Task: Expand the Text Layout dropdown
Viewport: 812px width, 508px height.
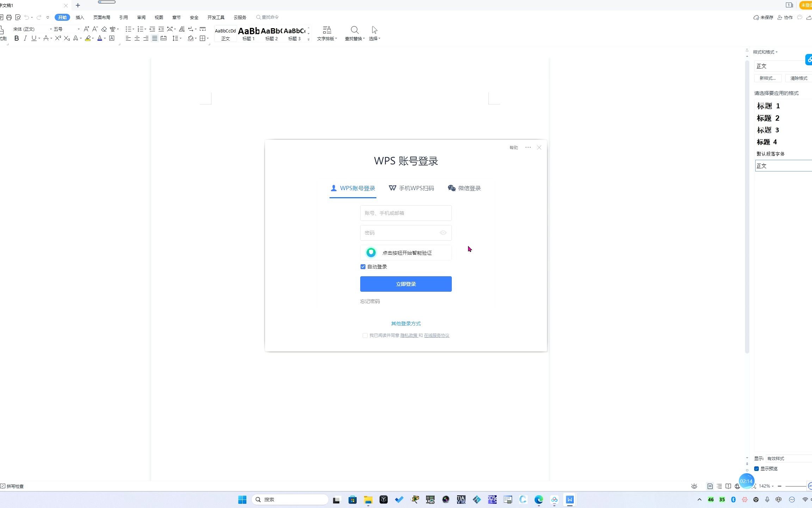Action: (x=327, y=34)
